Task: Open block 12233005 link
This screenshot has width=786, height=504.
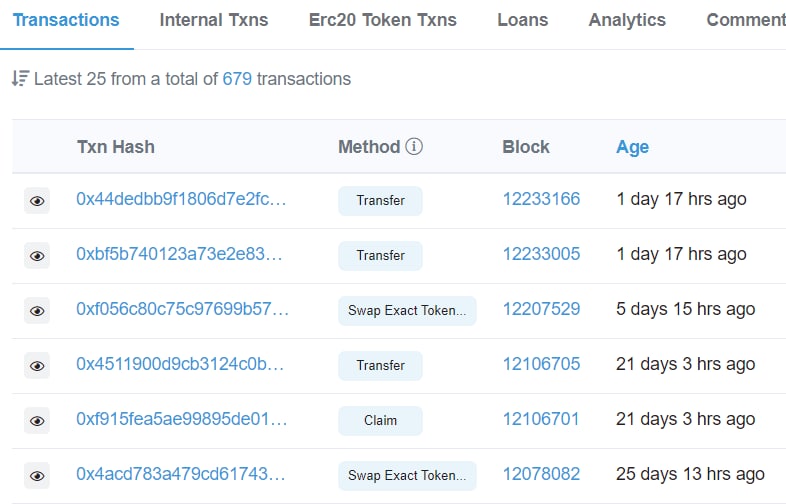Action: (541, 254)
